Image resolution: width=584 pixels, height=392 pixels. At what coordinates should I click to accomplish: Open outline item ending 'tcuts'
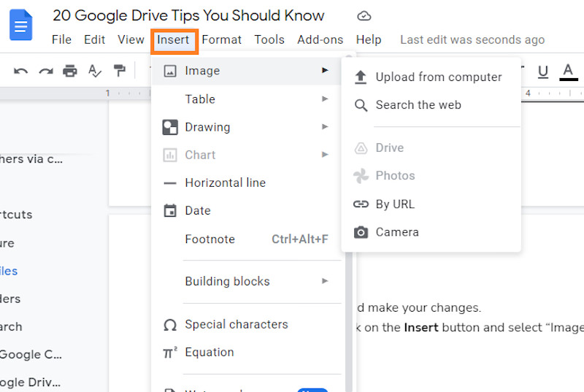(16, 215)
